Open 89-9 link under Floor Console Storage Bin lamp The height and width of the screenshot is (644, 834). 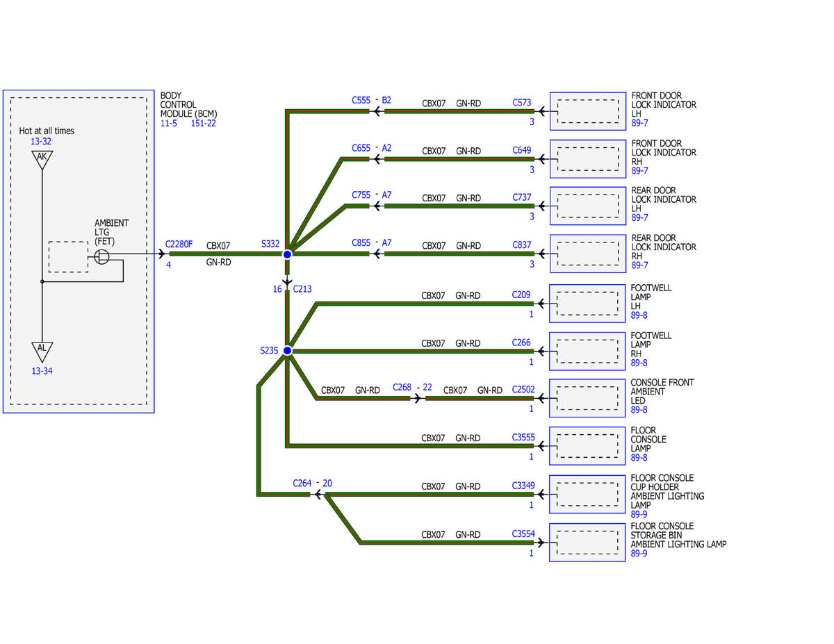pos(639,554)
